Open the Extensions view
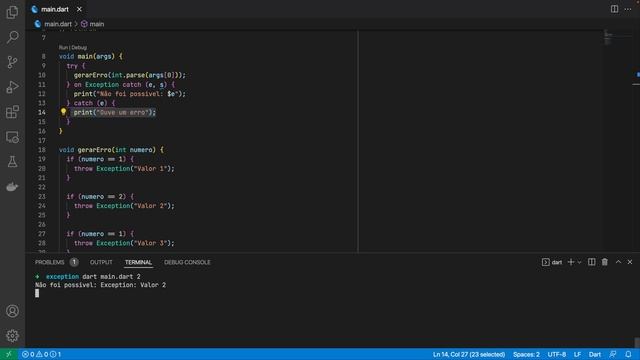640x360 pixels. [x=12, y=112]
